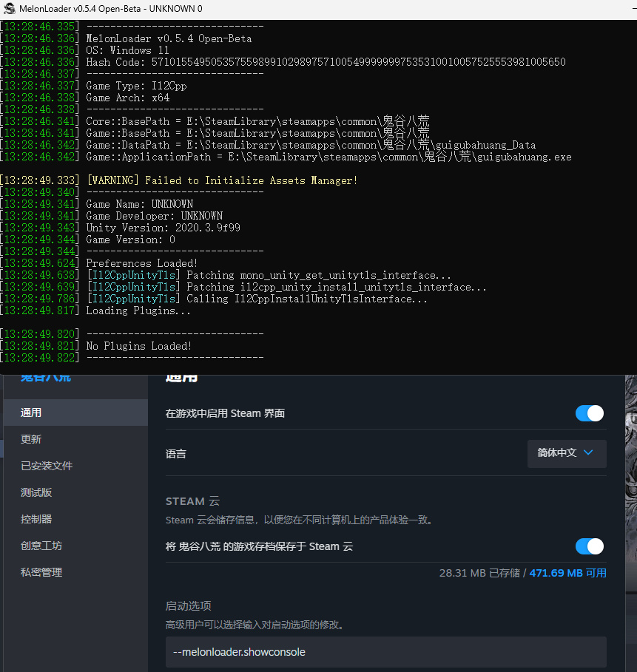Open the 简体中文 language dropdown

[567, 453]
